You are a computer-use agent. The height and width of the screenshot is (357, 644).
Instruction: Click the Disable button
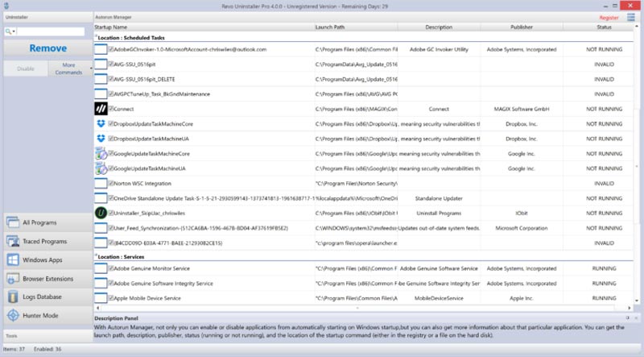tap(26, 68)
